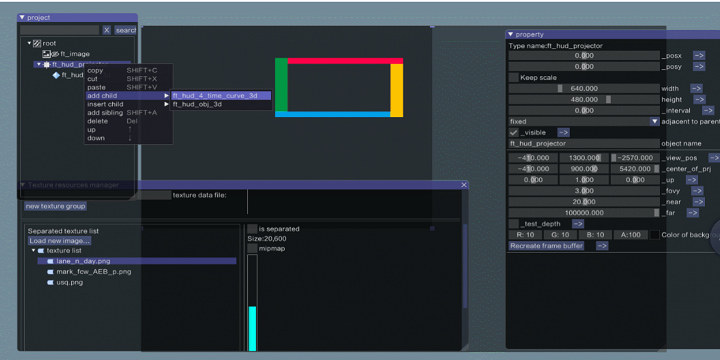
Task: Uncheck the _visible checkbox
Action: (x=513, y=132)
